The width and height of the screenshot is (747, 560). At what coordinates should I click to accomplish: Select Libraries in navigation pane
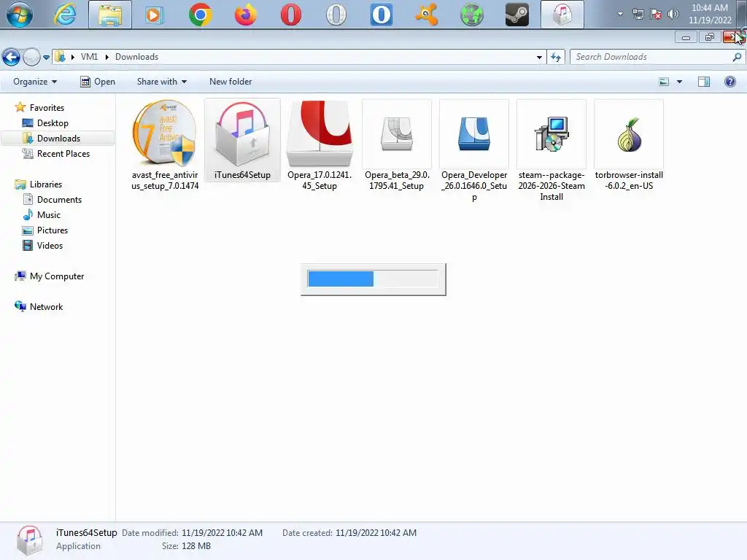coord(46,184)
